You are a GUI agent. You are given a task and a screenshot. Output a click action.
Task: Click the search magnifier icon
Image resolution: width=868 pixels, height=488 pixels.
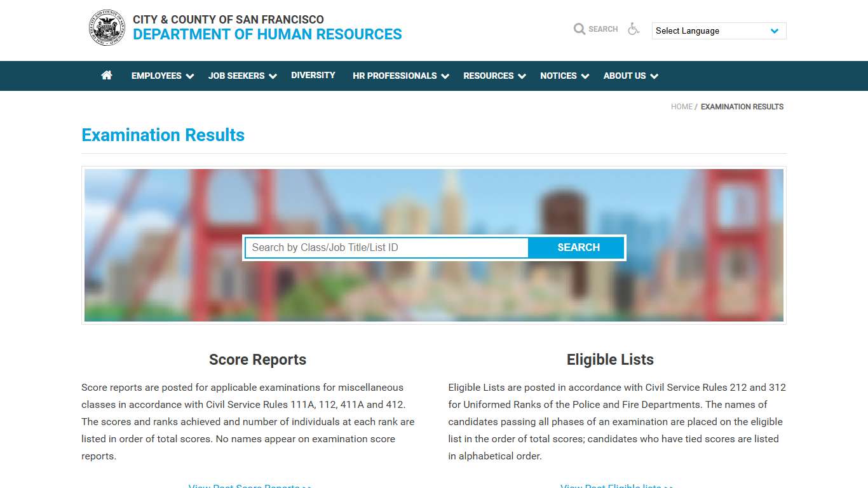(580, 29)
